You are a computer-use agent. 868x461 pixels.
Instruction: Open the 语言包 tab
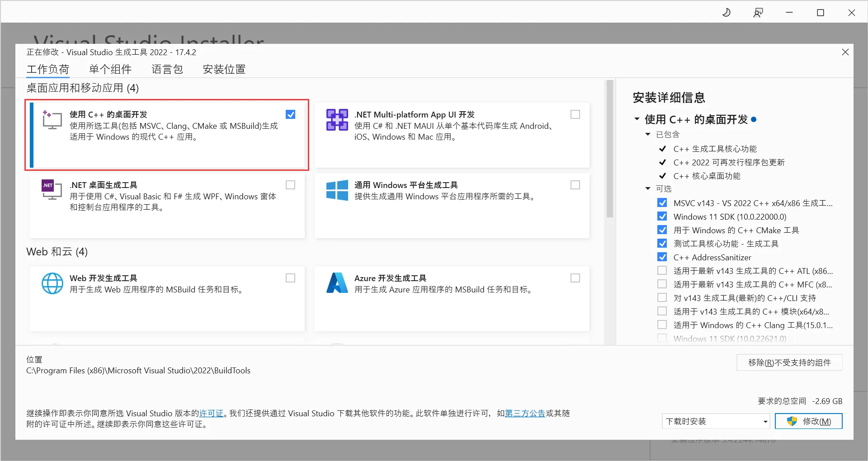click(x=167, y=69)
